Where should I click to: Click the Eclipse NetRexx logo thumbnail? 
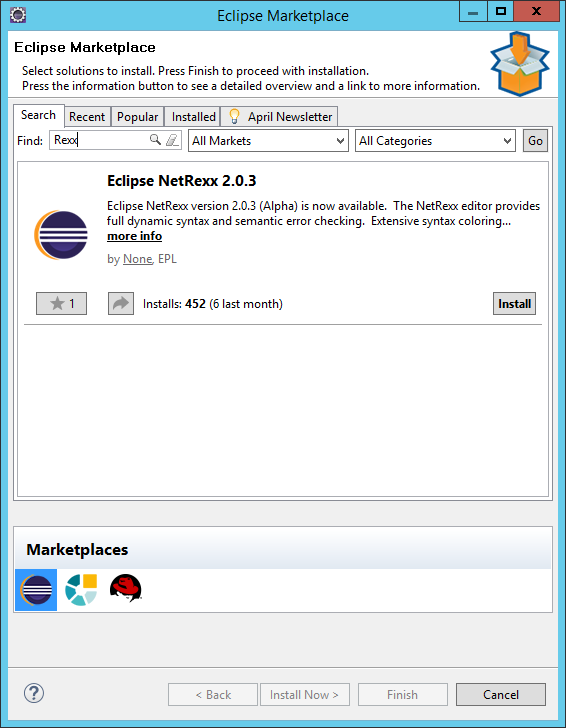61,235
